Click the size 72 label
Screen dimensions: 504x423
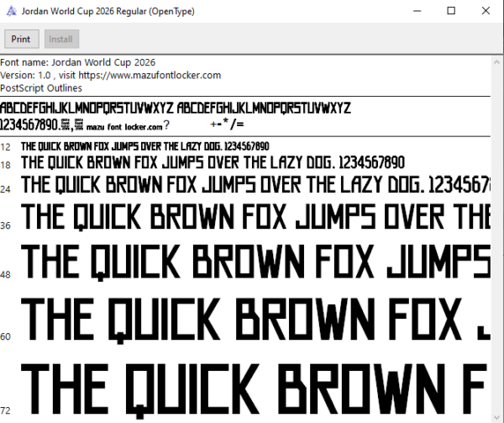(x=6, y=410)
